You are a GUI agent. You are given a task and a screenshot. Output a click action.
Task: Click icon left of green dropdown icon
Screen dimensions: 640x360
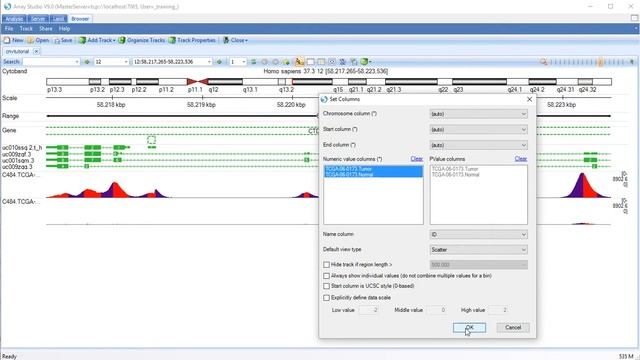[x=353, y=62]
